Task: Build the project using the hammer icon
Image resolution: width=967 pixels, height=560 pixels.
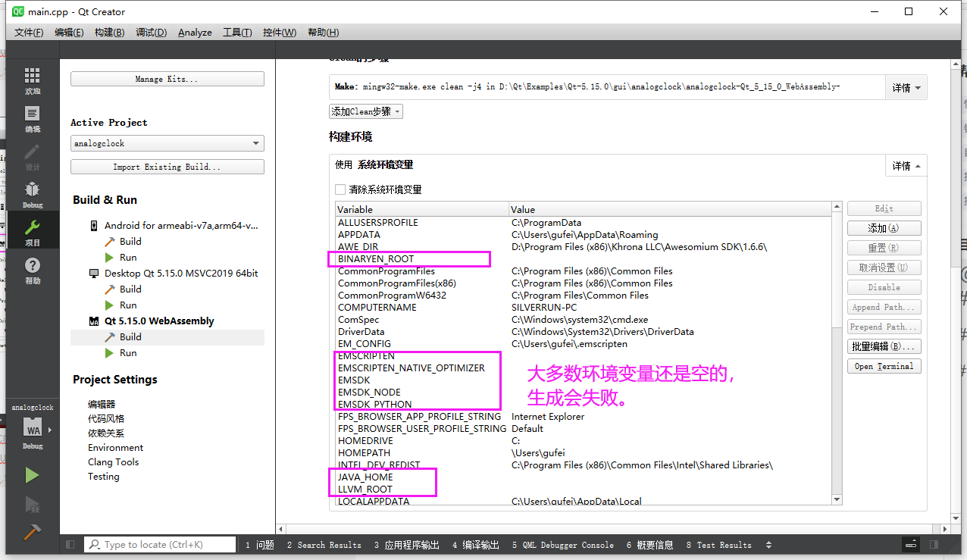Action: click(32, 533)
